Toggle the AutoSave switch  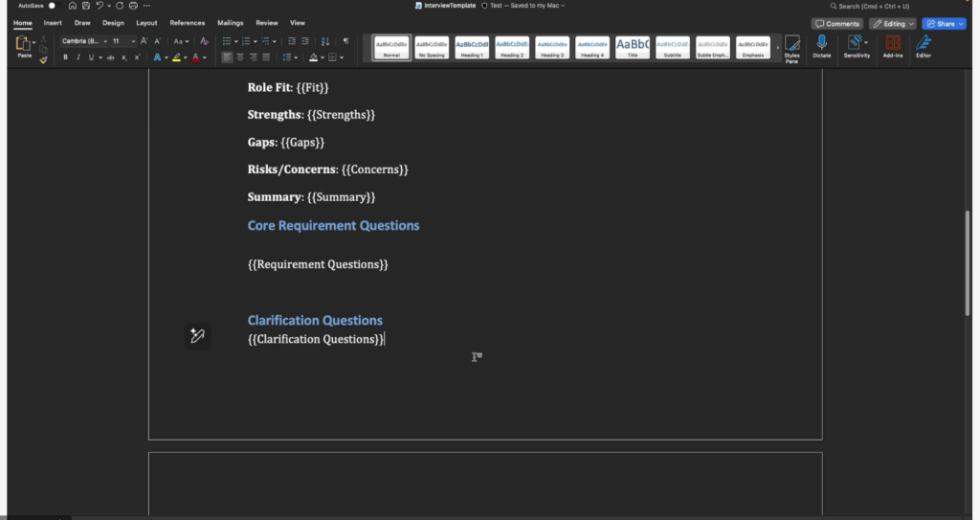(x=51, y=6)
